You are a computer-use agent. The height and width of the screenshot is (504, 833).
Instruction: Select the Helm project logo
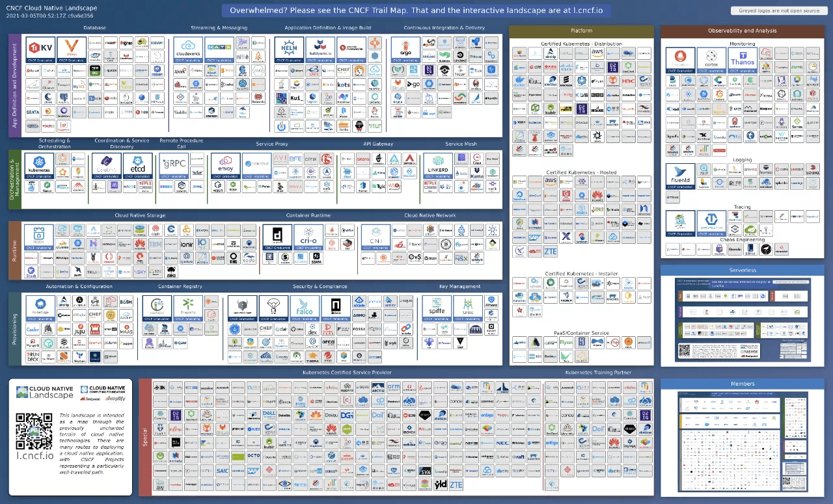[x=289, y=49]
